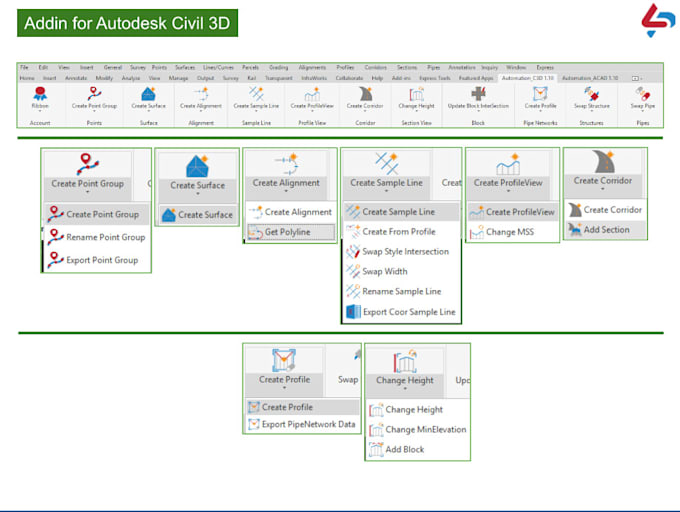Switch to the Rail ribbon tab
This screenshot has height=512, width=680.
pos(252,78)
